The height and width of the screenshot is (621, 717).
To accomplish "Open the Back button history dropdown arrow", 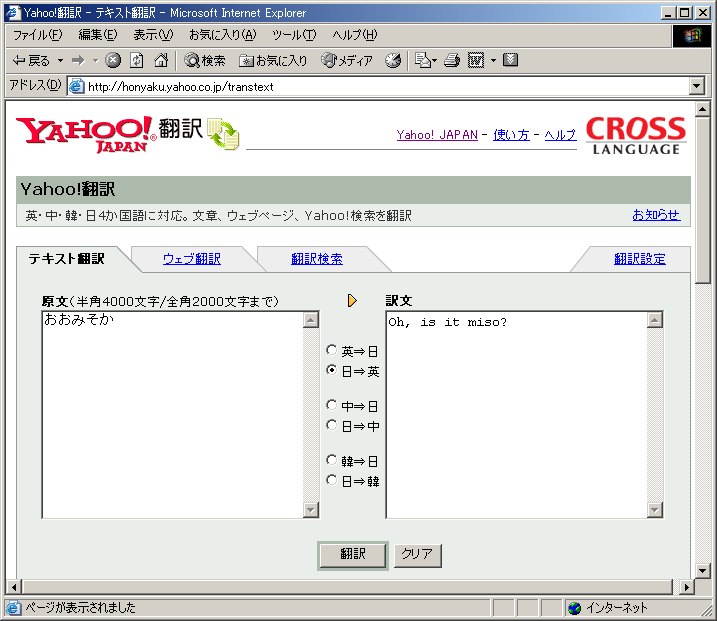I will tap(60, 60).
